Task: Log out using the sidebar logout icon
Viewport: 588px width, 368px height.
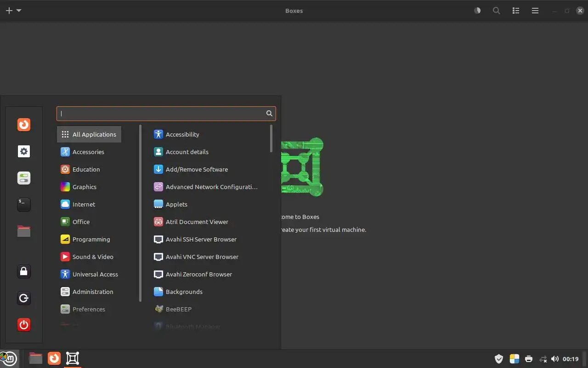Action: coord(24,298)
